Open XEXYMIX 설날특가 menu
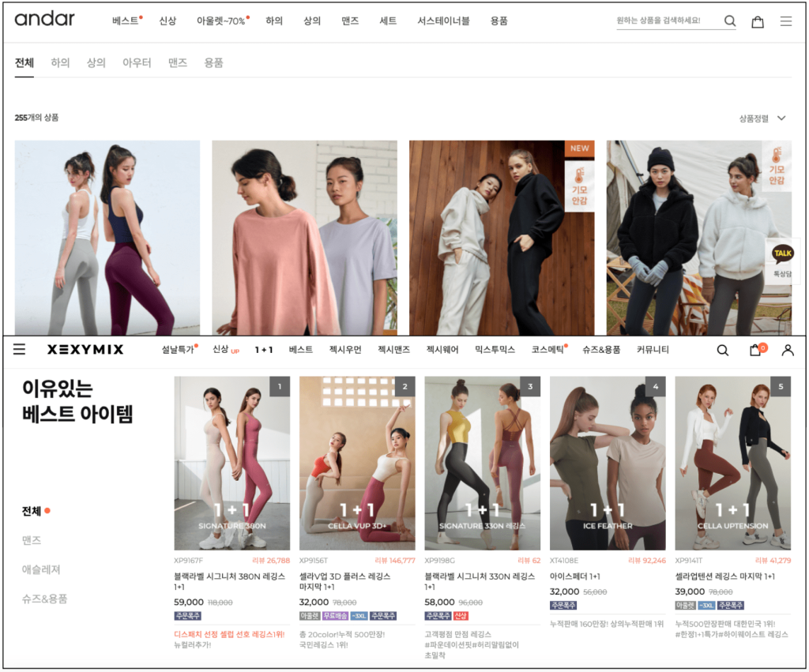This screenshot has width=809, height=672. click(x=179, y=349)
